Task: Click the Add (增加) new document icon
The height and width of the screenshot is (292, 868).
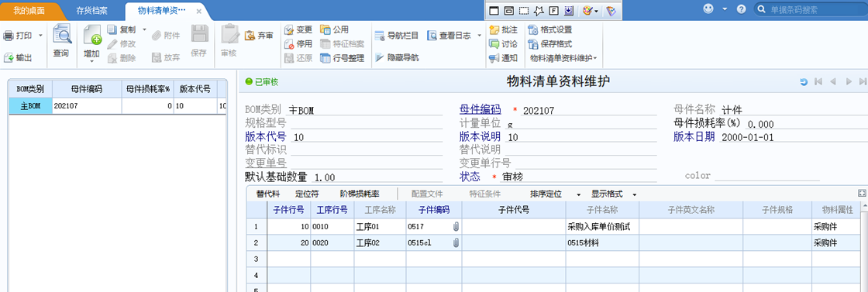Action: (x=92, y=35)
